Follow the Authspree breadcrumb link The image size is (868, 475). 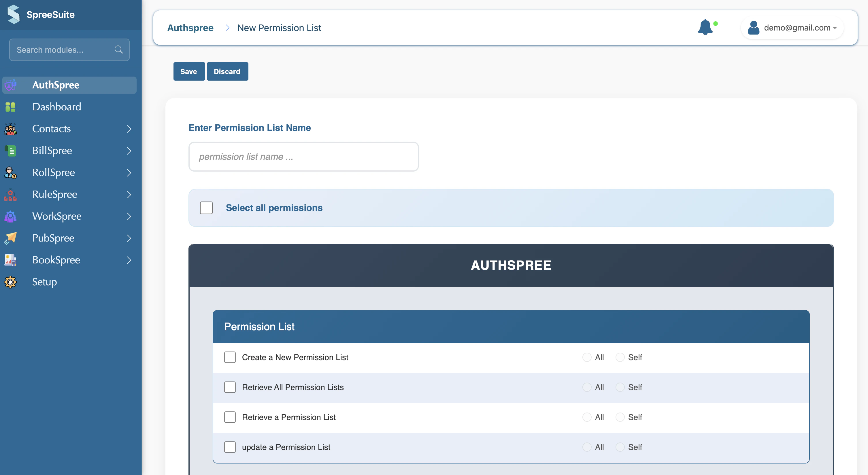coord(190,28)
